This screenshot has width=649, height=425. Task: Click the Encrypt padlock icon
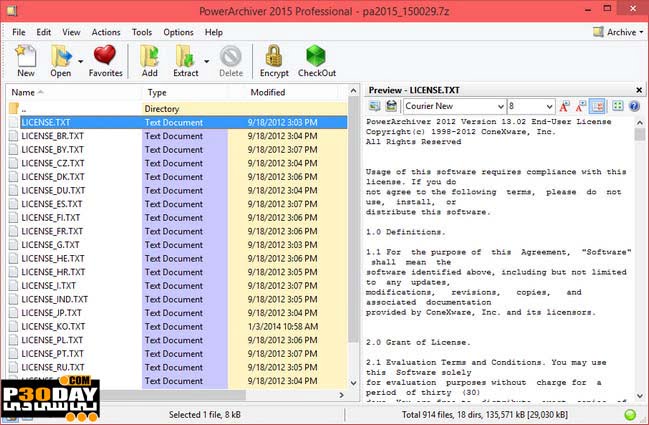[x=274, y=61]
